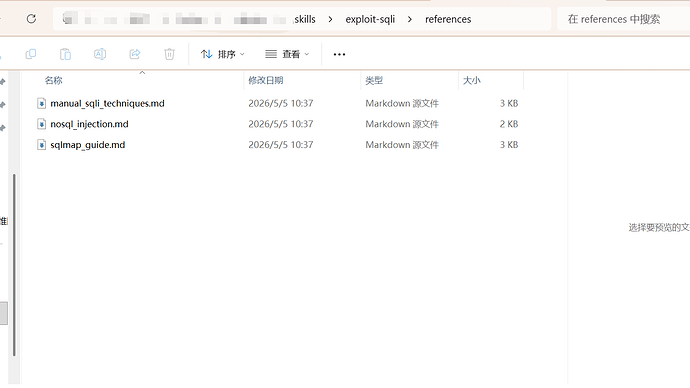Select the nosql_injection.md file
The image size is (690, 388).
click(x=89, y=124)
